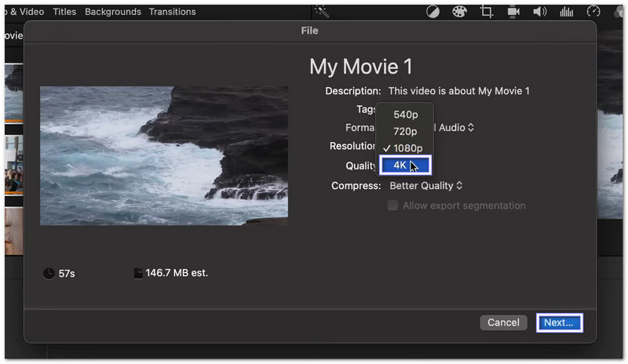Open the volume speaker icon
The height and width of the screenshot is (364, 628).
(539, 12)
